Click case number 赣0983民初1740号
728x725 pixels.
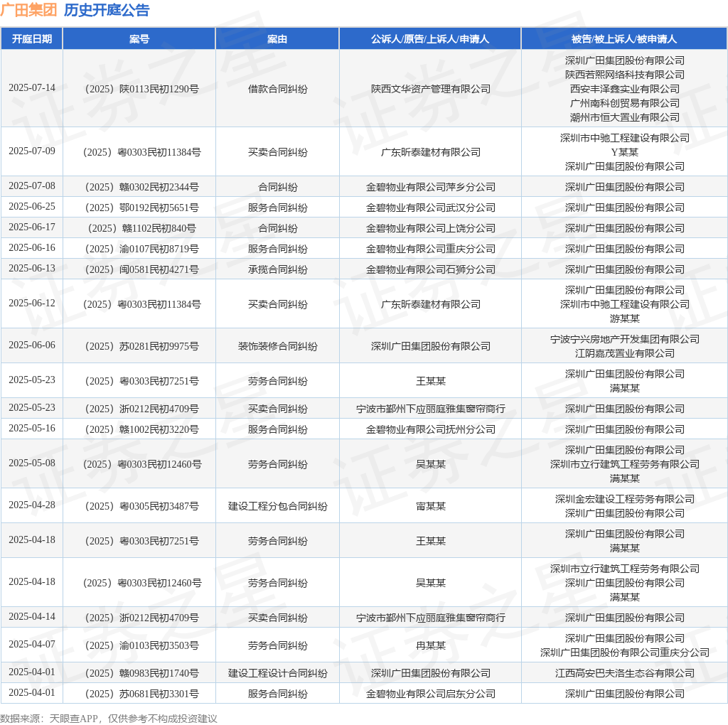tap(141, 674)
